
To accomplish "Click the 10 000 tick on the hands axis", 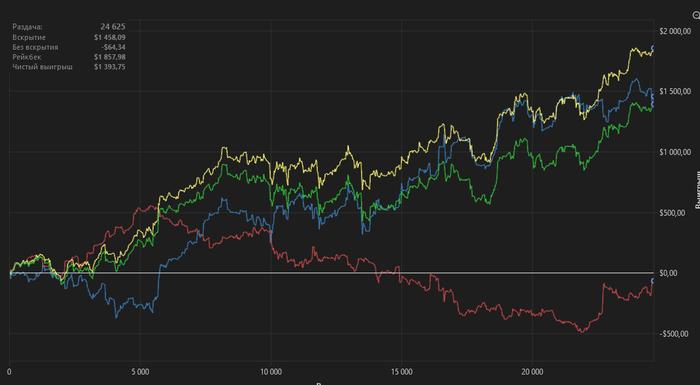I will click(x=271, y=372).
